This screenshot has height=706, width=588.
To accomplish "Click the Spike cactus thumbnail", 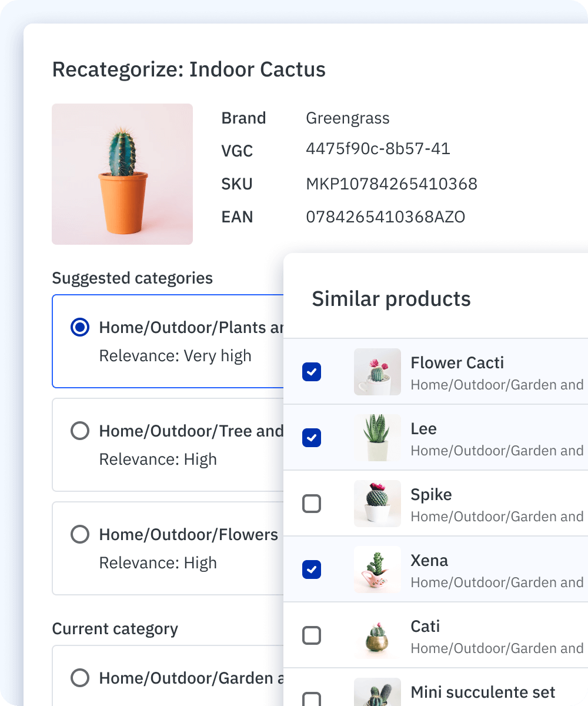I will [x=377, y=504].
